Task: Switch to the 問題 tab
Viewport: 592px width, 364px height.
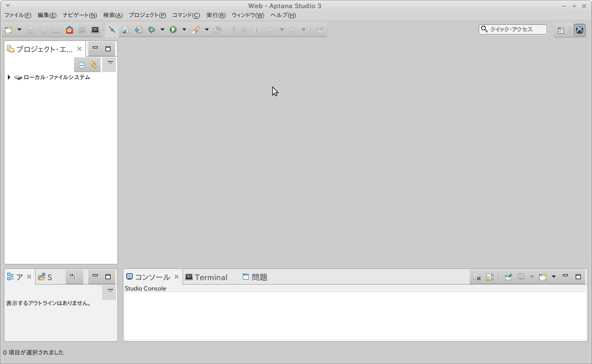Action: [255, 277]
